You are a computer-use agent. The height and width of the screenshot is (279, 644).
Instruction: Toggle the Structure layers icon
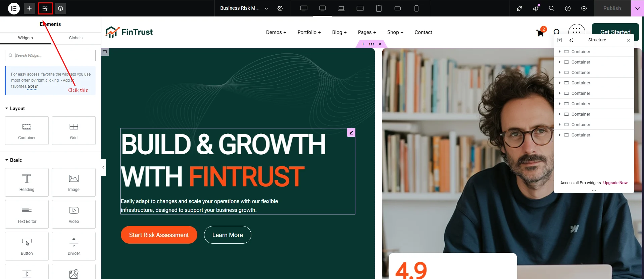[60, 8]
